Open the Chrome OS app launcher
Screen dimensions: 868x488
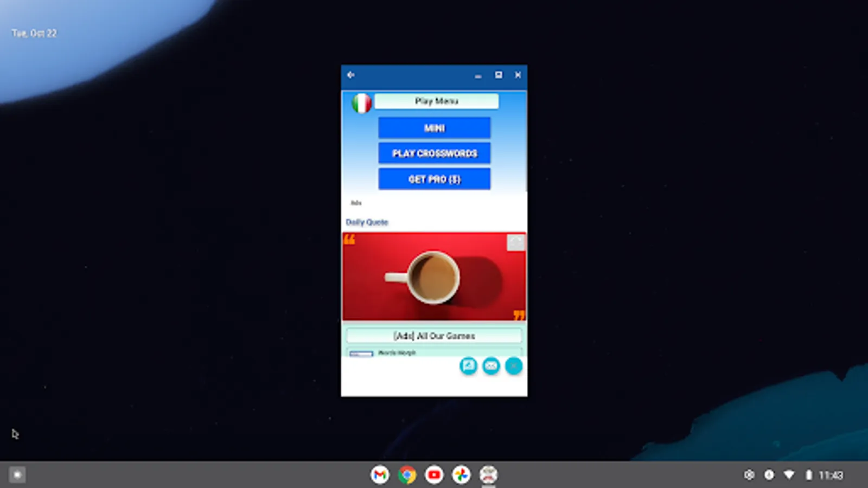click(17, 474)
